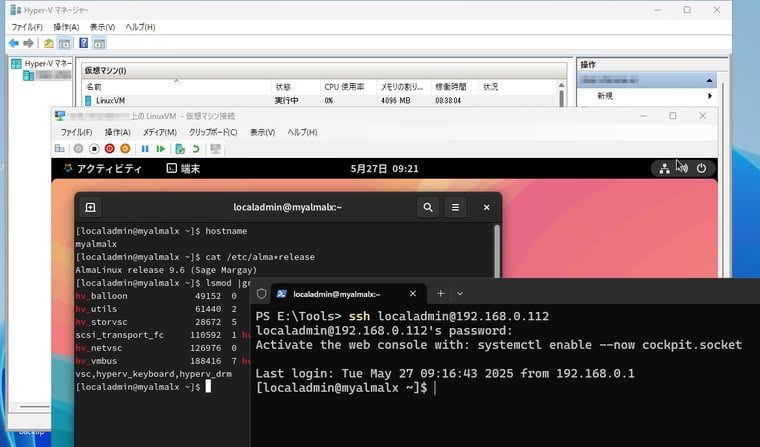Open the clock 5月27日 09:21 in GNOME bar
Screen dimensions: 760x447
pos(384,168)
